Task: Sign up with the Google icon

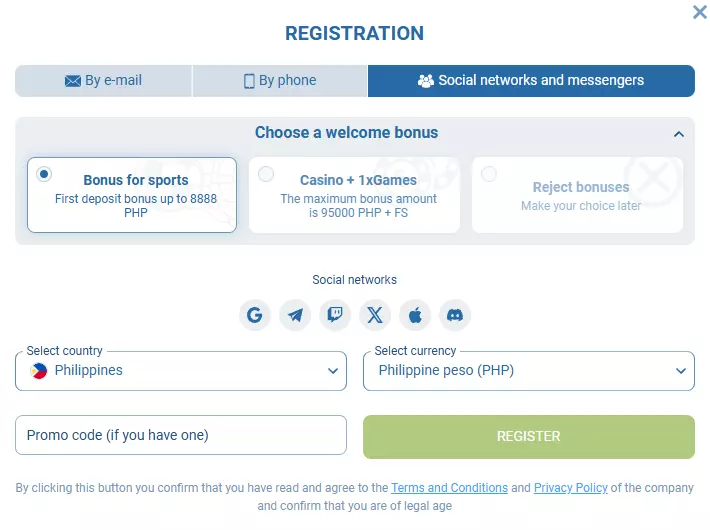Action: pos(255,315)
